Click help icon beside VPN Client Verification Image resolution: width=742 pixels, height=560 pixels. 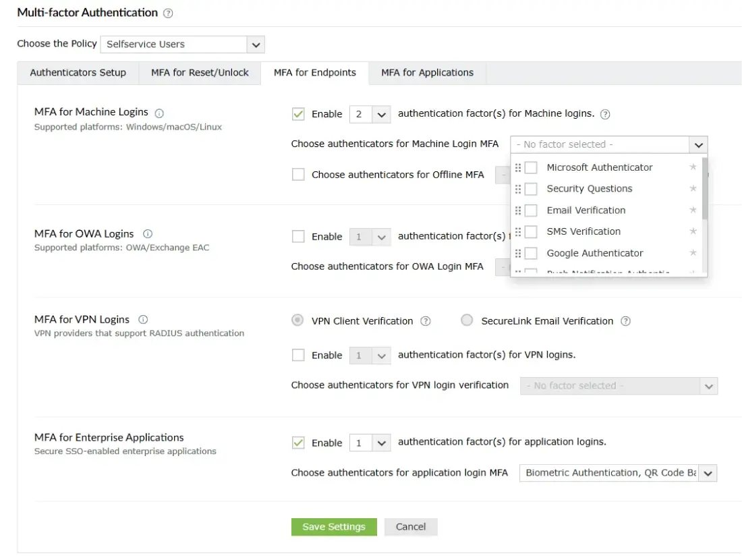426,321
